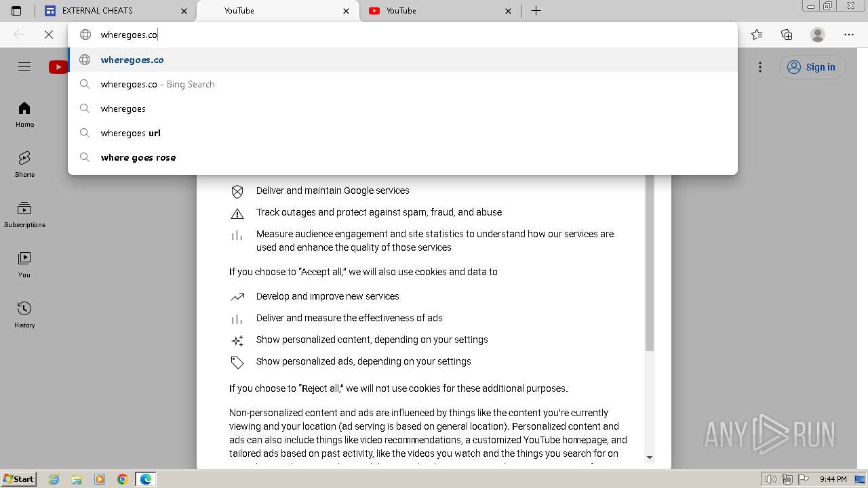The height and width of the screenshot is (488, 868).
Task: Launch Google Chrome from taskbar
Action: point(123,479)
